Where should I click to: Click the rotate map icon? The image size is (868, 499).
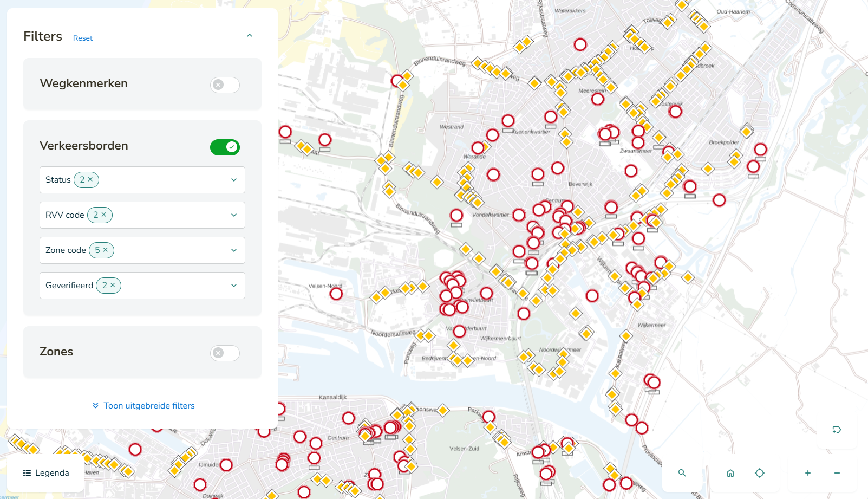837,430
